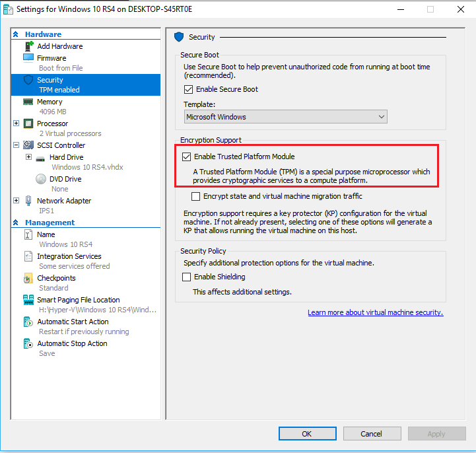Click 'Windows 10 RS4.vhdx' under Hard Drive
476x453 pixels.
point(87,167)
